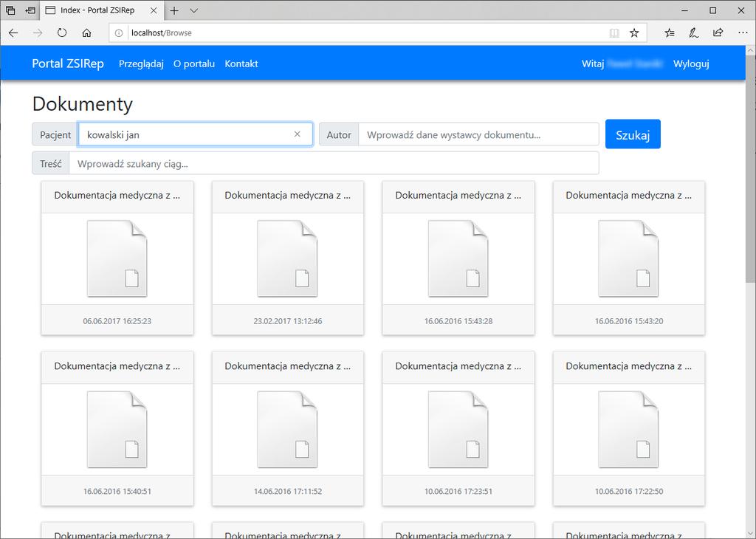Click the Autor field label
This screenshot has width=756, height=539.
[x=339, y=134]
